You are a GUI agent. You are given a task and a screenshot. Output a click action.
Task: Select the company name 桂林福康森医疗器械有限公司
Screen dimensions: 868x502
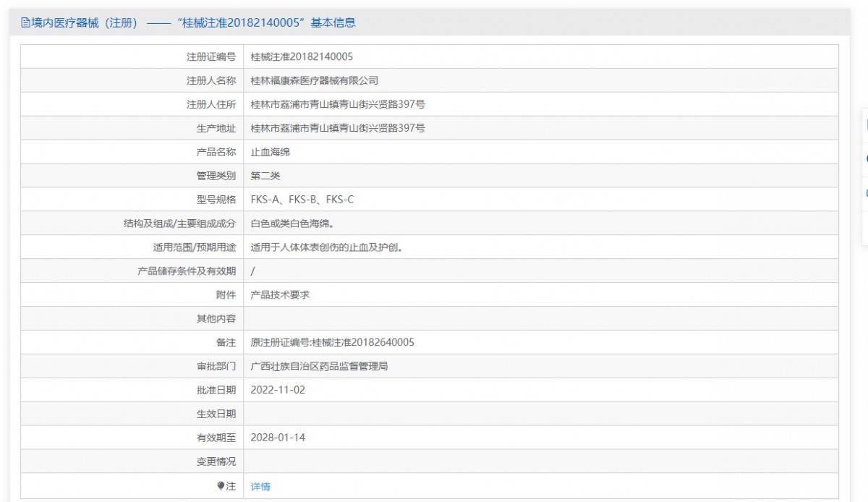click(314, 80)
